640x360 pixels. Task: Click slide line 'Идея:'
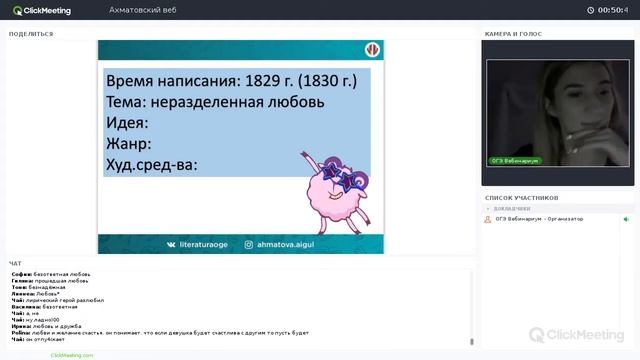[x=127, y=123]
